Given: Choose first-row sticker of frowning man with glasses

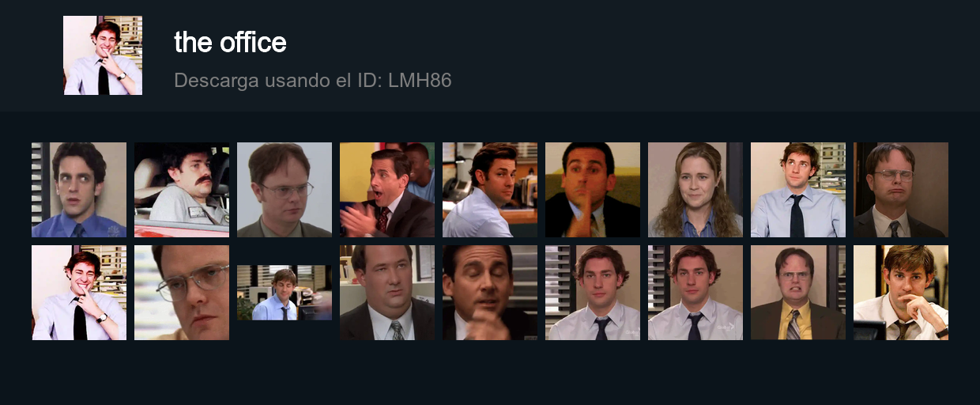Looking at the screenshot, I should coord(901,190).
